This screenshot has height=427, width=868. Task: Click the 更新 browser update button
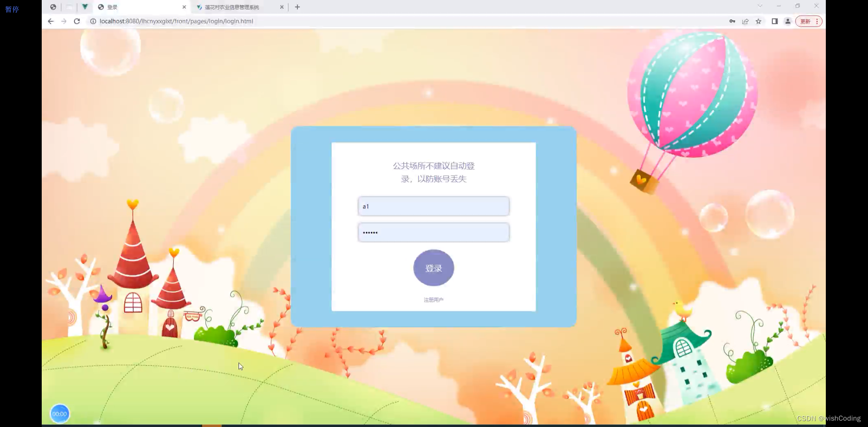[809, 21]
